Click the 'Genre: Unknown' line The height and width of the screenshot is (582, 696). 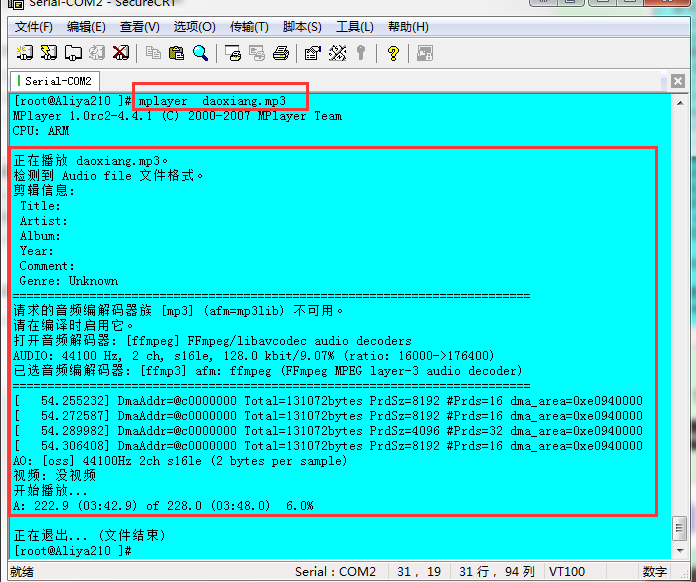(x=69, y=281)
